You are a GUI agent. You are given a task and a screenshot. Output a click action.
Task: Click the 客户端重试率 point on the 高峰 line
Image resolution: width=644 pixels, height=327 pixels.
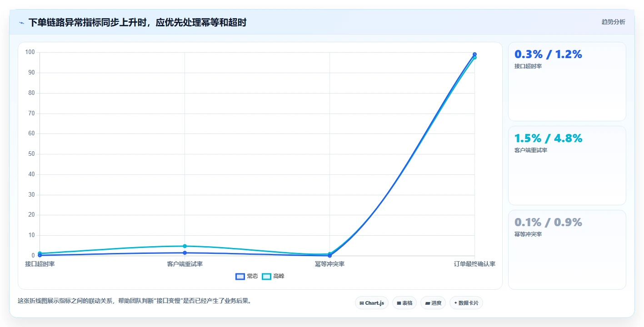[x=185, y=246]
